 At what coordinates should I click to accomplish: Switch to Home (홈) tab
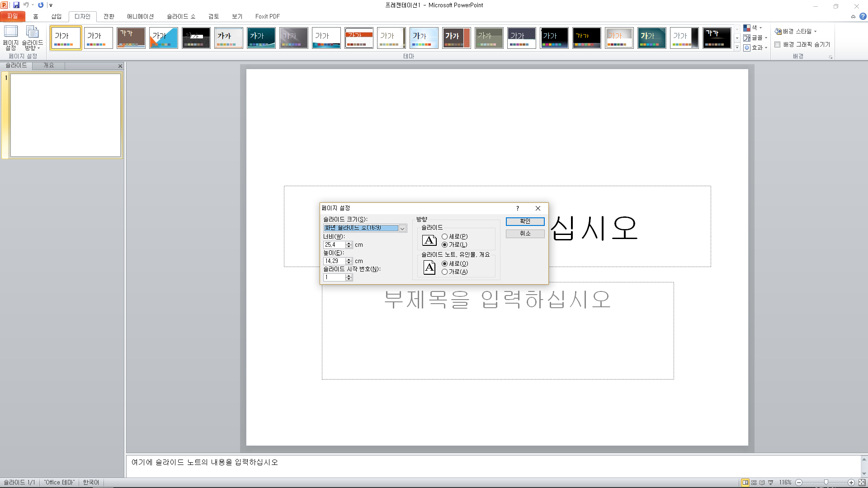click(x=36, y=16)
